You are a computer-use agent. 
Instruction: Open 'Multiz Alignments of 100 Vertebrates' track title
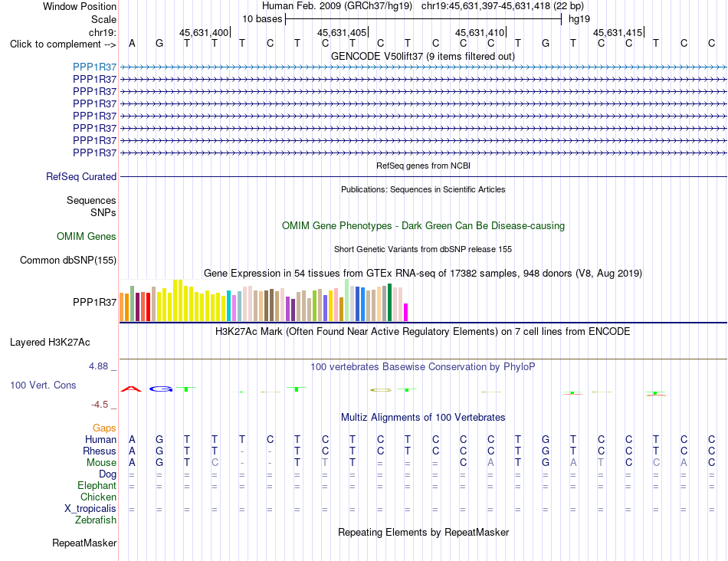point(423,418)
